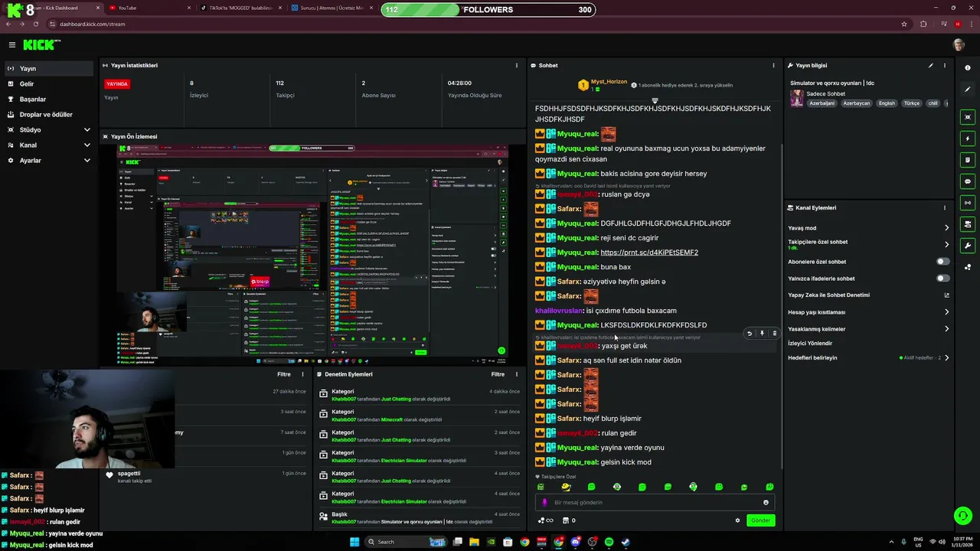Click the purple identity icon in chat input
The height and width of the screenshot is (551, 980).
pos(544,503)
